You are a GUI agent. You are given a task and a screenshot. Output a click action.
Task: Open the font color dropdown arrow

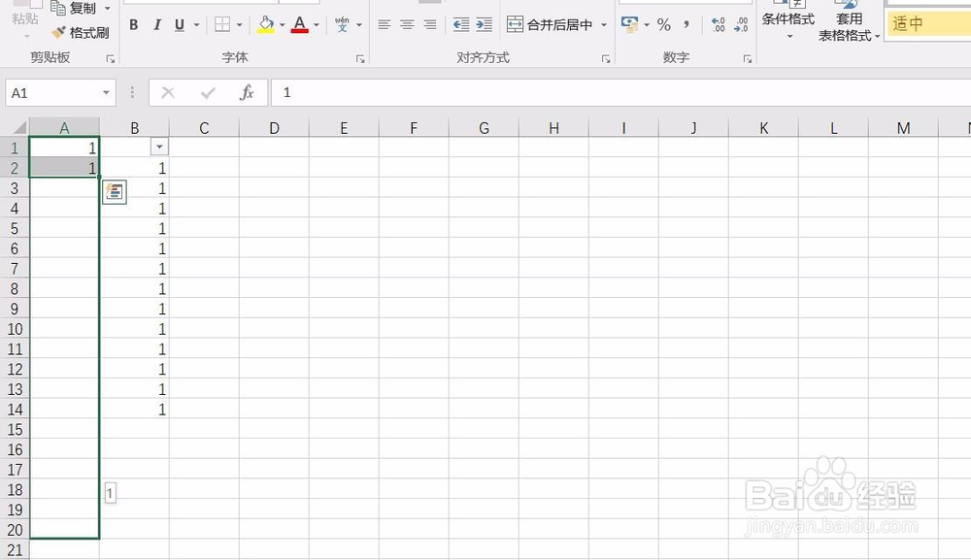(x=317, y=25)
